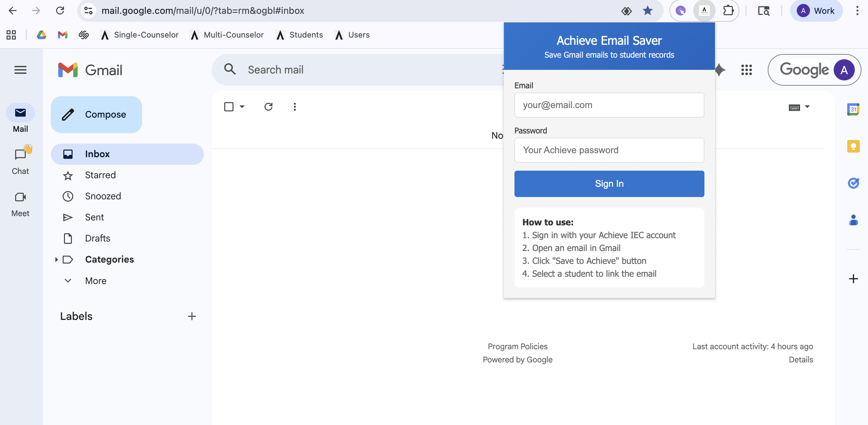Screen dimensions: 868x425
Task: Open the Google apps grid
Action: (x=746, y=70)
